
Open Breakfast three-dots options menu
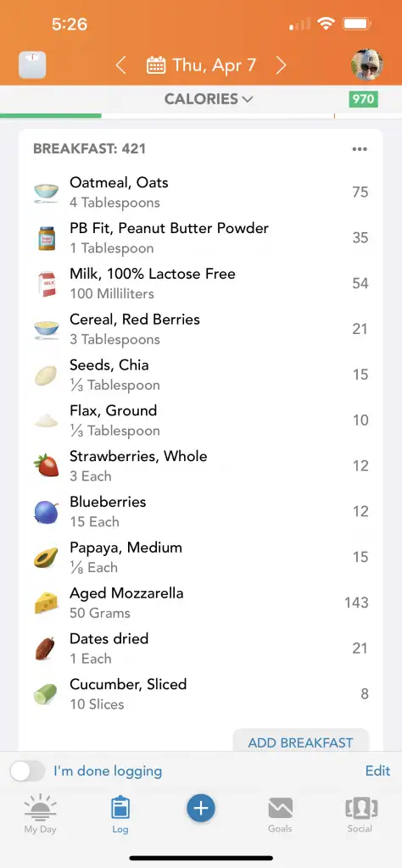point(360,149)
